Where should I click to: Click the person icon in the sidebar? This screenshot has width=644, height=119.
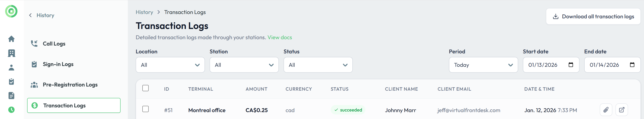[11, 67]
